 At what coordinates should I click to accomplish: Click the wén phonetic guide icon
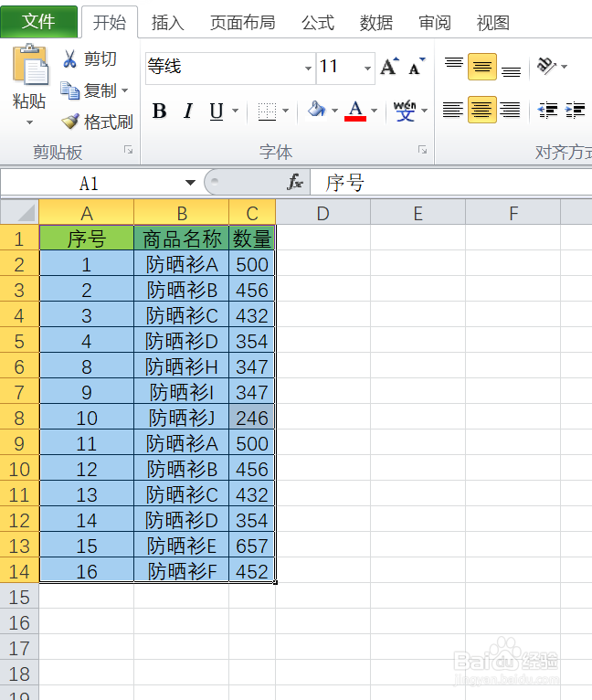click(x=405, y=111)
